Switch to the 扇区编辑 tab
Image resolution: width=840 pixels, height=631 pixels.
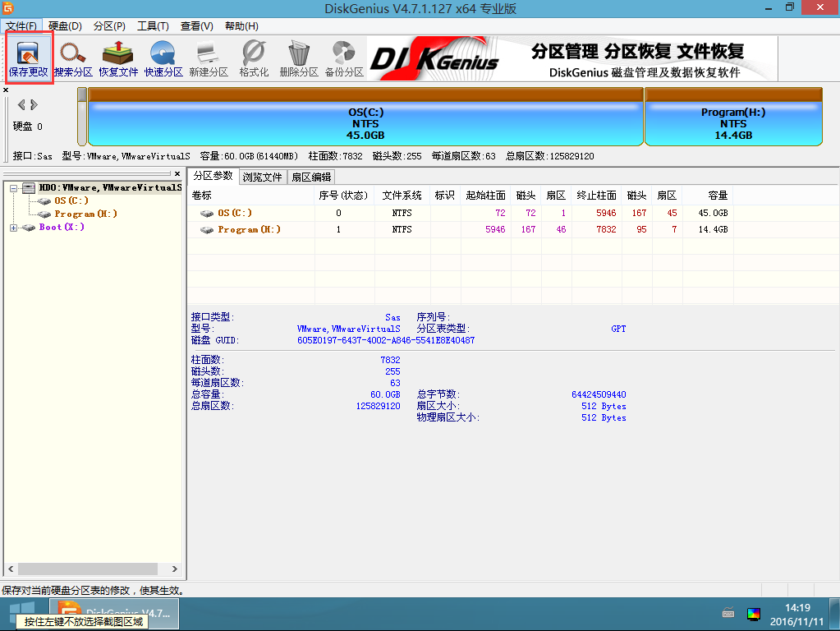click(x=311, y=177)
